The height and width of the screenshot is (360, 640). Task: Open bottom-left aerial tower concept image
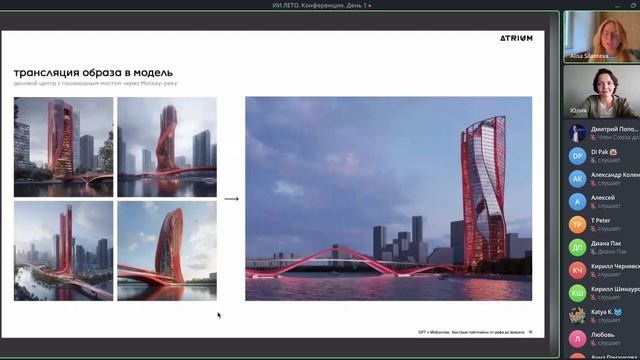(64, 251)
